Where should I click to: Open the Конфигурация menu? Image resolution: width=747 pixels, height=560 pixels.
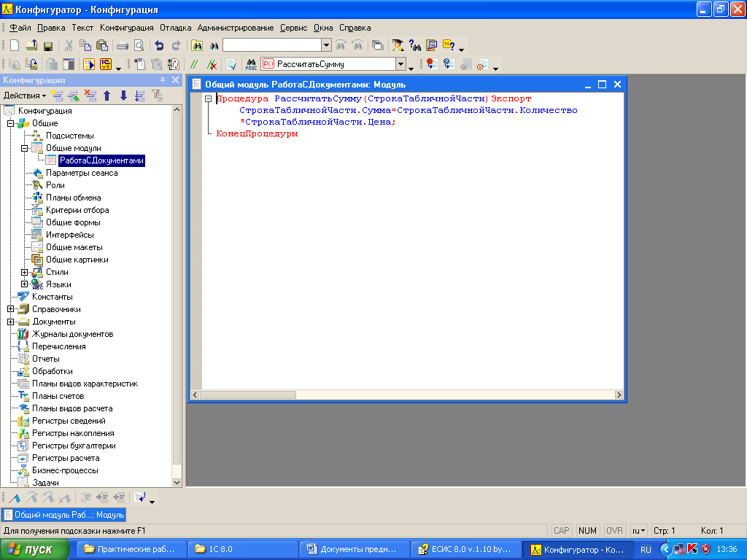tap(127, 28)
